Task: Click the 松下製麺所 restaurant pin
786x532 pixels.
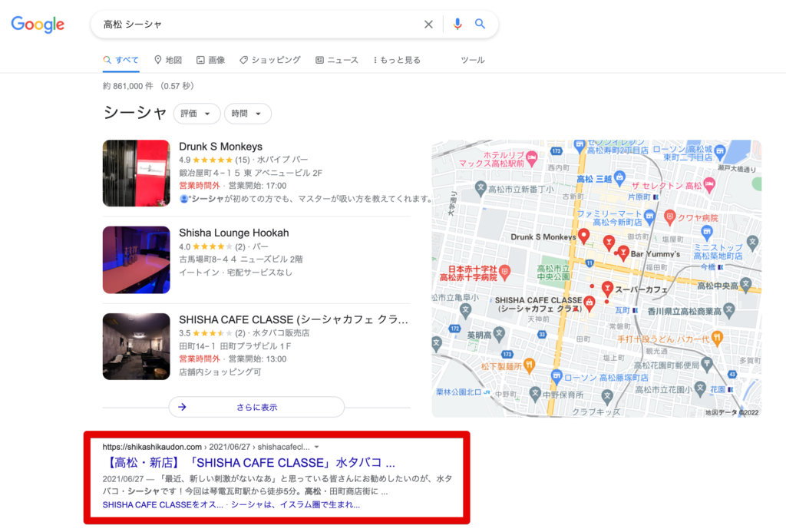Action: pyautogui.click(x=530, y=365)
